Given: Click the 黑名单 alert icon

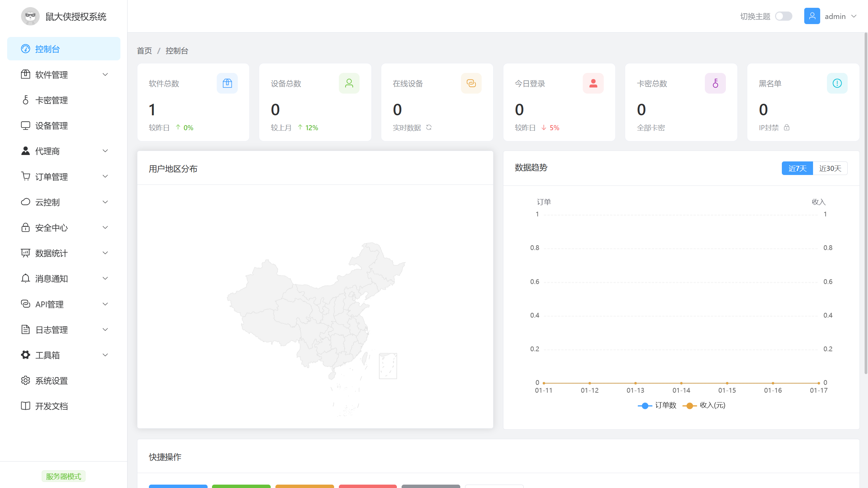Looking at the screenshot, I should pyautogui.click(x=837, y=83).
